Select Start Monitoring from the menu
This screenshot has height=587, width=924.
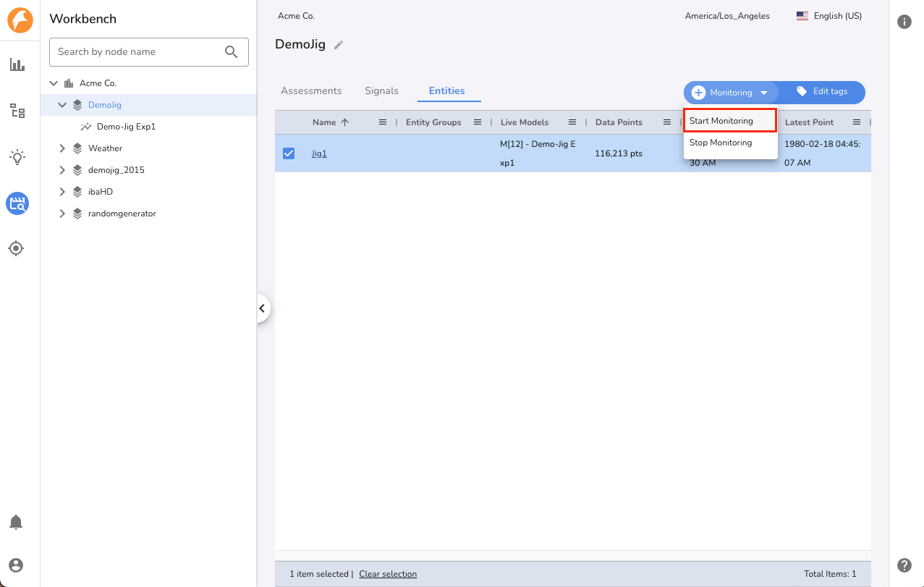tap(730, 121)
